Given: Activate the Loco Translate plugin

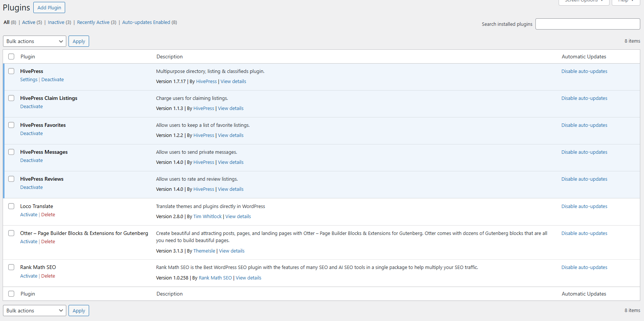Looking at the screenshot, I should 29,215.
